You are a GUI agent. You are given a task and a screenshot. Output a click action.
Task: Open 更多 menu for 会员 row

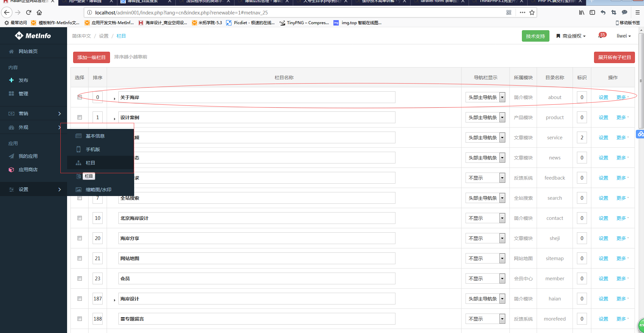[623, 279]
